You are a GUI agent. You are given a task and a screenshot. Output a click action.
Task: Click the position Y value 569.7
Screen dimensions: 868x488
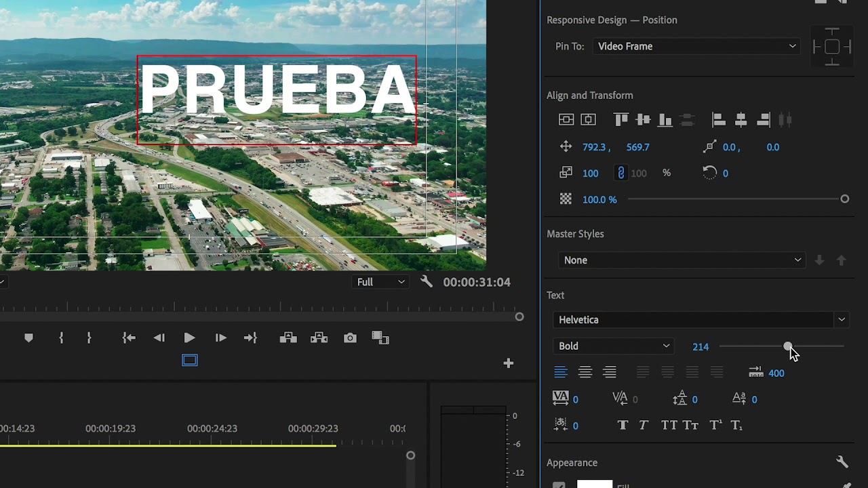coord(638,146)
